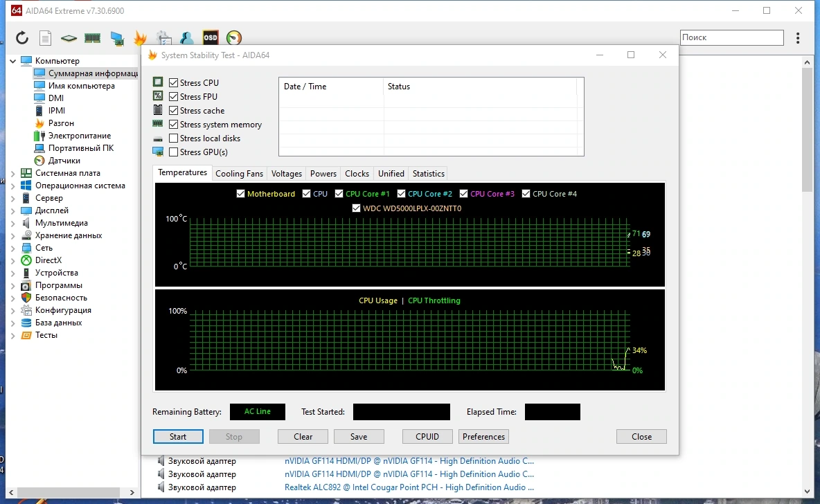Open Realtek ALC892 audio adapter link
The image size is (820, 504).
(x=409, y=487)
